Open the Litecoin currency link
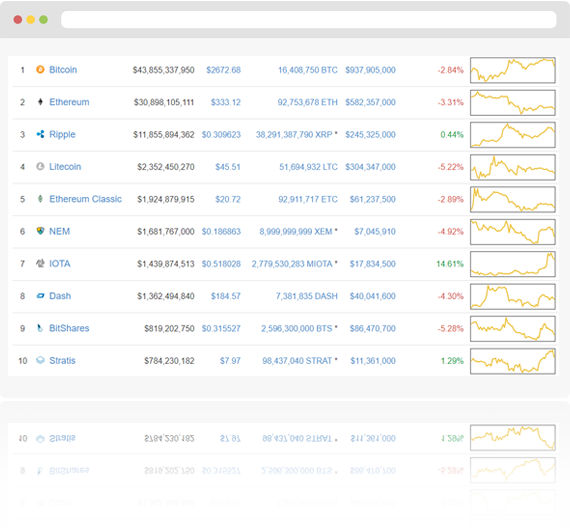The image size is (570, 528). [x=65, y=167]
